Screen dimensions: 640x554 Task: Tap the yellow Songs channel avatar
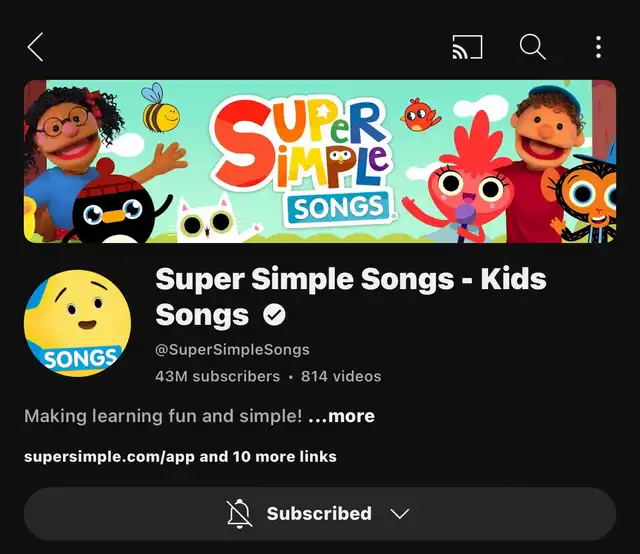[77, 323]
